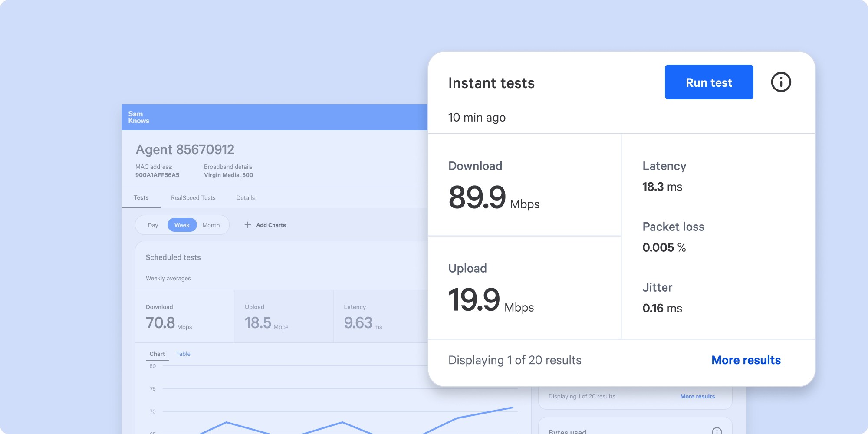Click the 10 min ago timestamp
868x434 pixels.
pyautogui.click(x=477, y=118)
